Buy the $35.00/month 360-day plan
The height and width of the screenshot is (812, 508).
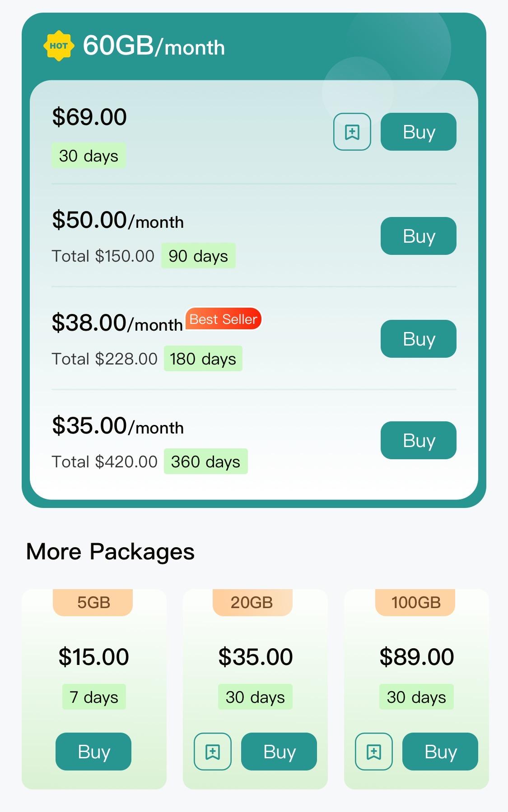[x=418, y=440]
